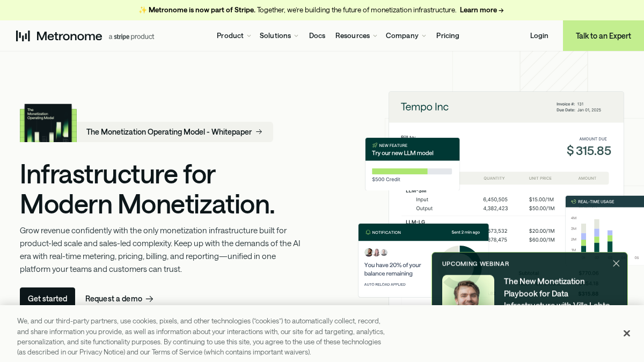The image size is (644, 362).
Task: Click the Metronome logo icon
Action: pyautogui.click(x=23, y=36)
